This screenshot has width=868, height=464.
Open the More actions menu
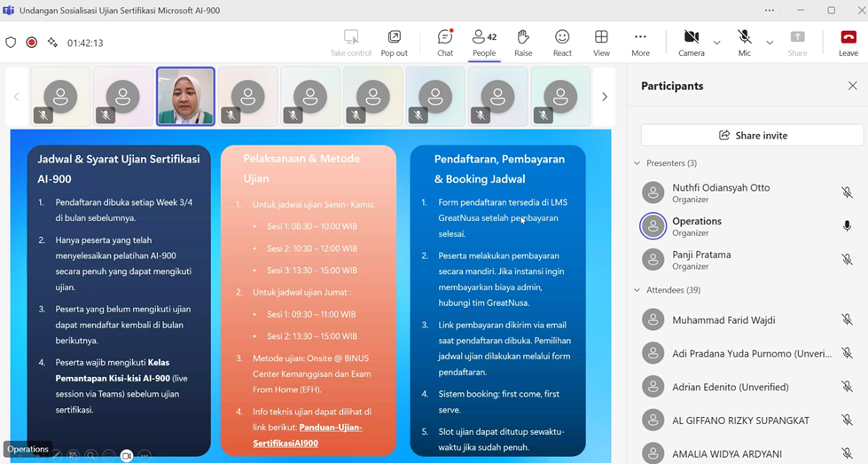click(640, 43)
